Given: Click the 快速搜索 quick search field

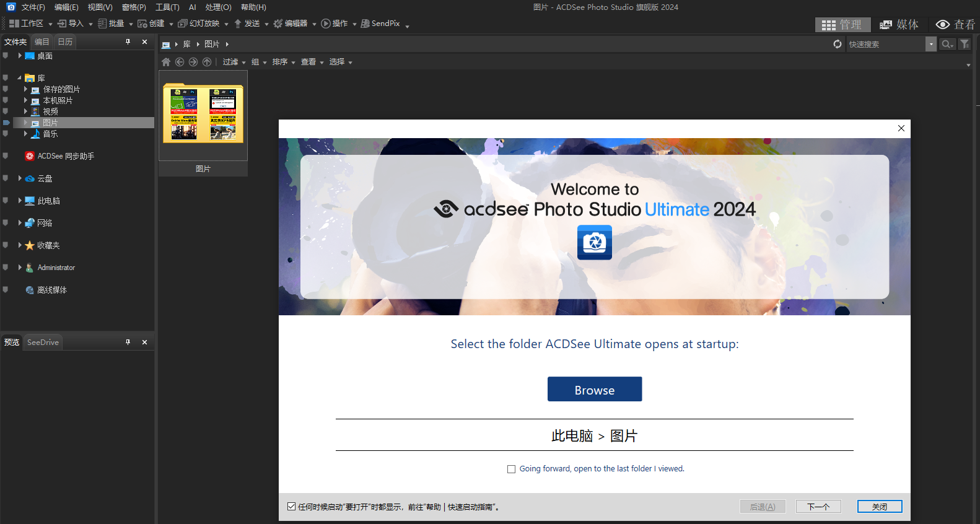Looking at the screenshot, I should [885, 44].
